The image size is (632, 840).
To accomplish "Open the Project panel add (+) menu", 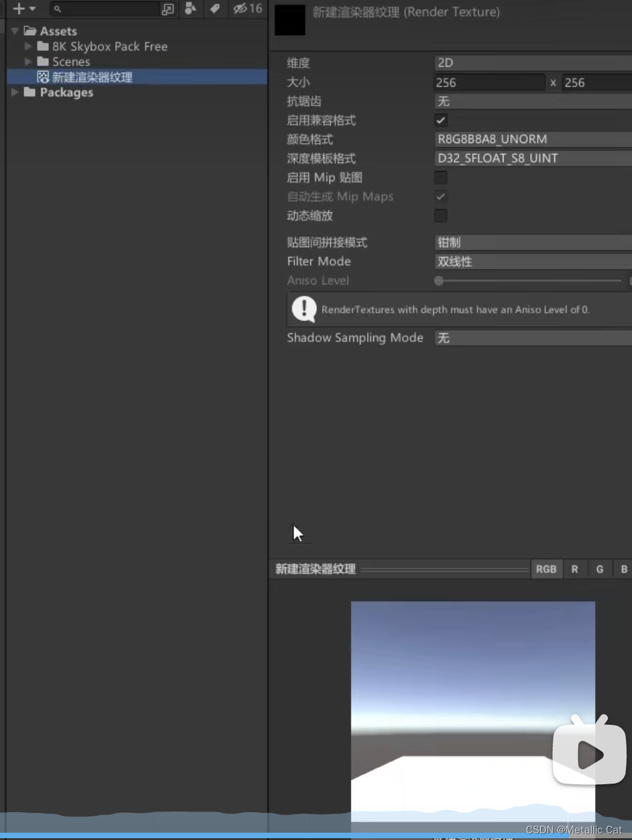I will pos(24,8).
